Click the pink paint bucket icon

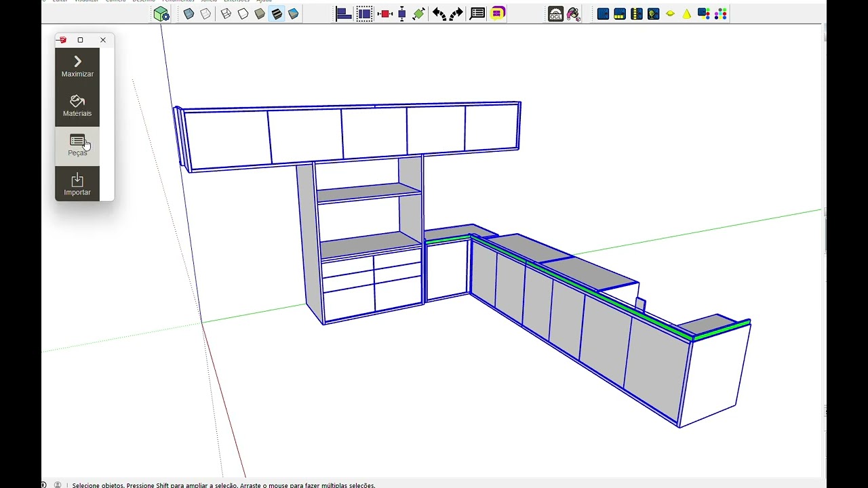tap(574, 14)
